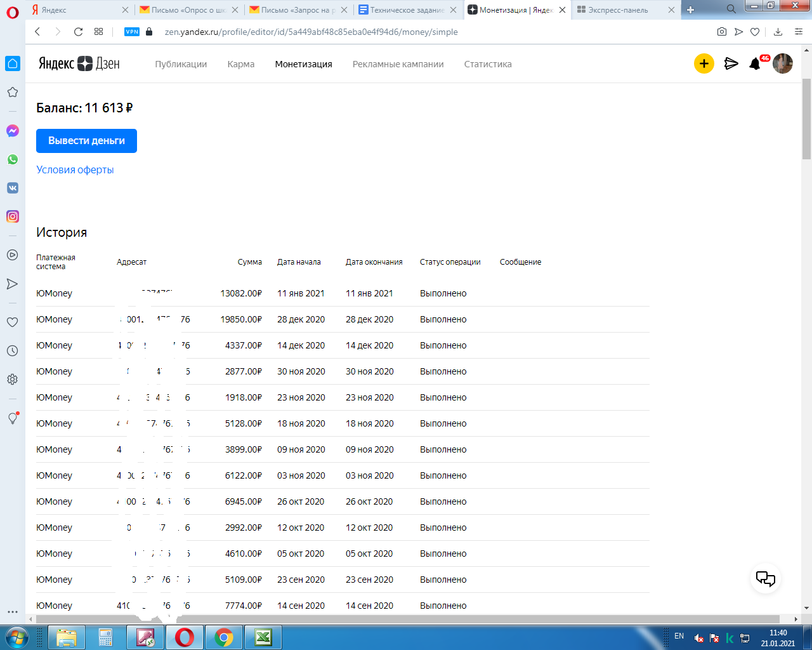Click the 7774.00₽ amount cell
The height and width of the screenshot is (650, 812).
click(x=244, y=606)
